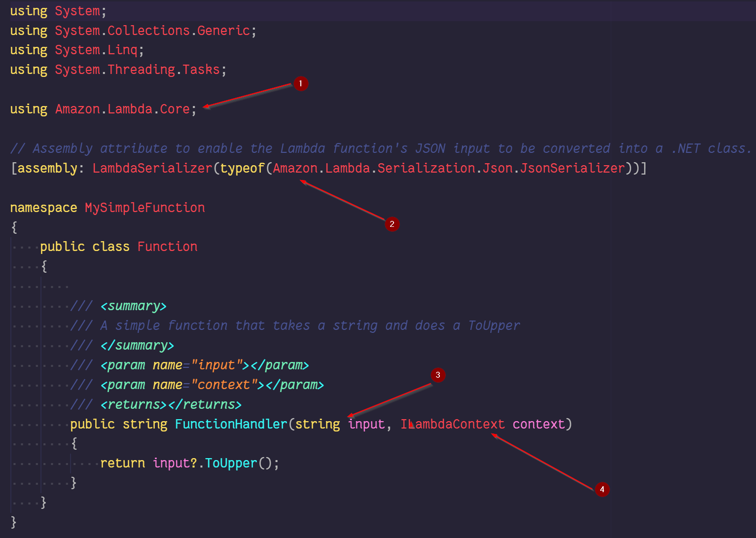Screen dimensions: 756x538
Task: Click the 'return' keyword
Action: click(x=122, y=463)
